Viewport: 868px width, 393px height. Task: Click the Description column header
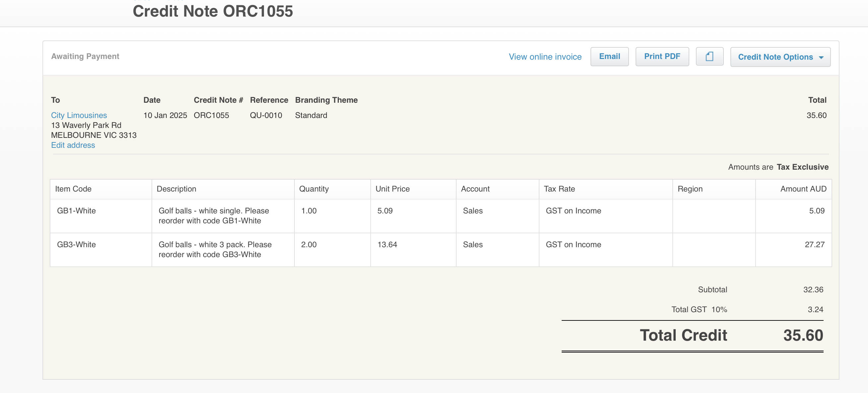pyautogui.click(x=176, y=189)
